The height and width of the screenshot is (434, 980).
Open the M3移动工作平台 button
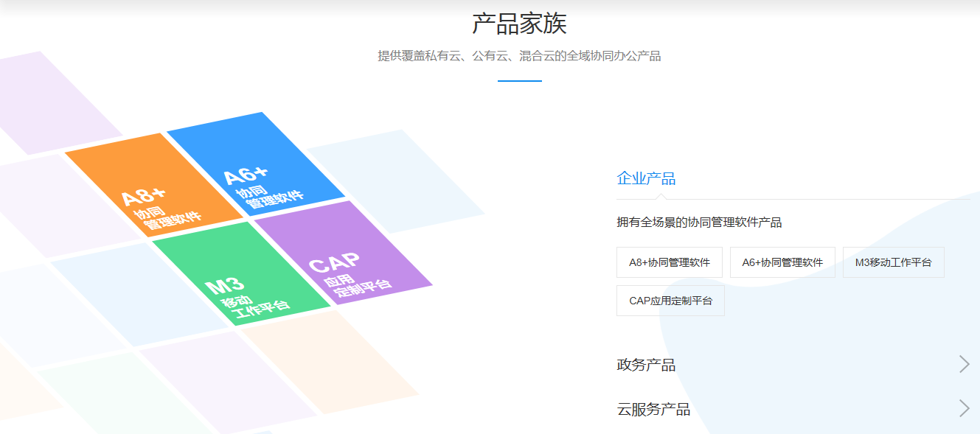pyautogui.click(x=894, y=262)
